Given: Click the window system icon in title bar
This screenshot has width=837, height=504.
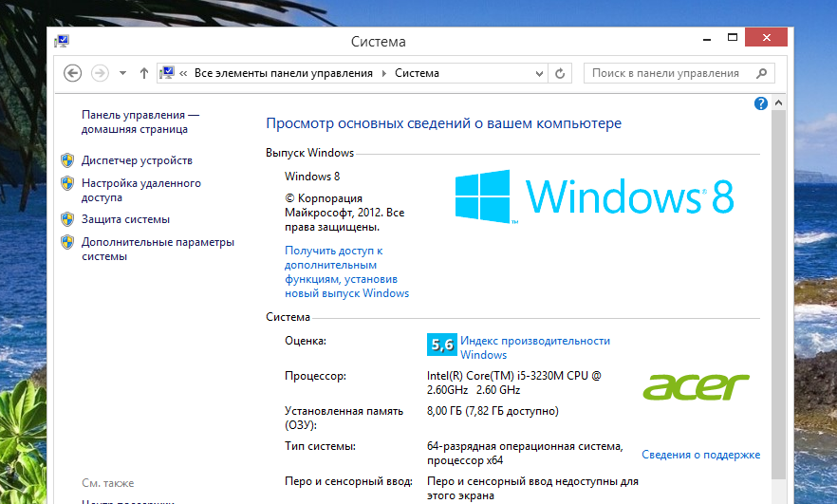Looking at the screenshot, I should 62,41.
